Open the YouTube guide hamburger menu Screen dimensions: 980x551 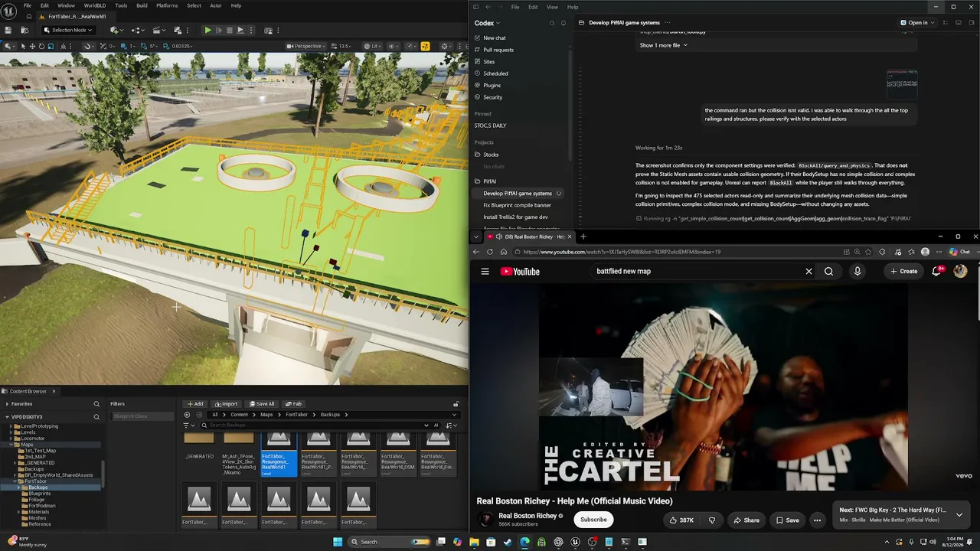pyautogui.click(x=485, y=271)
